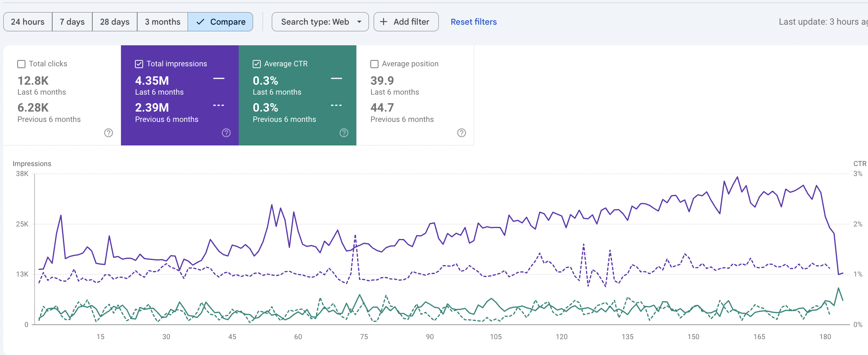Uncheck the Average CTR checkbox
Viewport: 868px width, 355px height.
pos(257,64)
